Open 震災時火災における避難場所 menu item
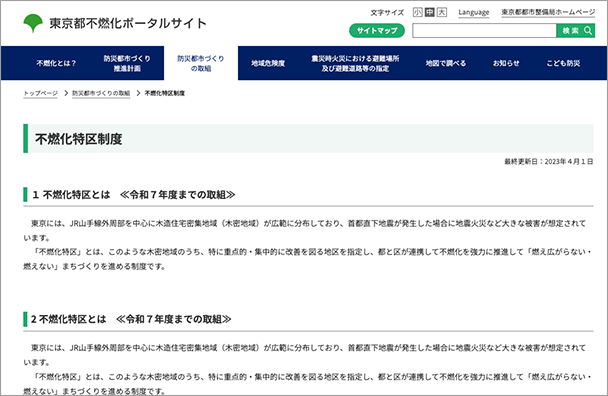Image resolution: width=608 pixels, height=396 pixels. coord(355,63)
